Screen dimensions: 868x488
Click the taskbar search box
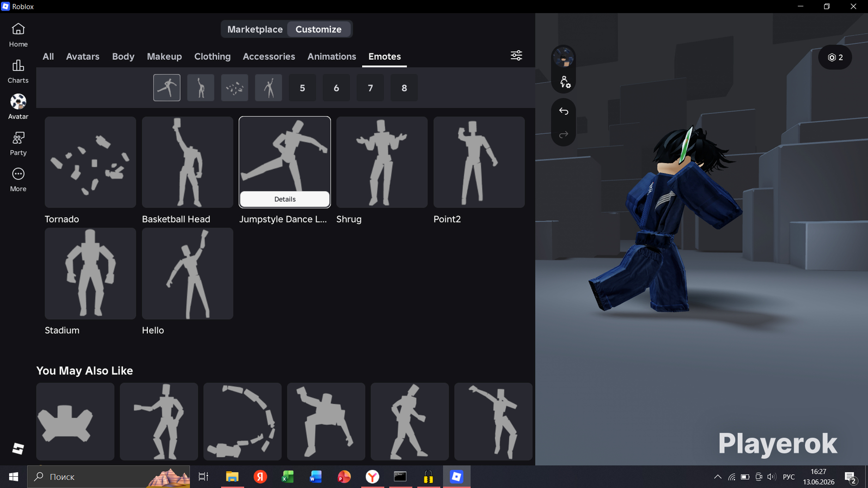coord(109,477)
